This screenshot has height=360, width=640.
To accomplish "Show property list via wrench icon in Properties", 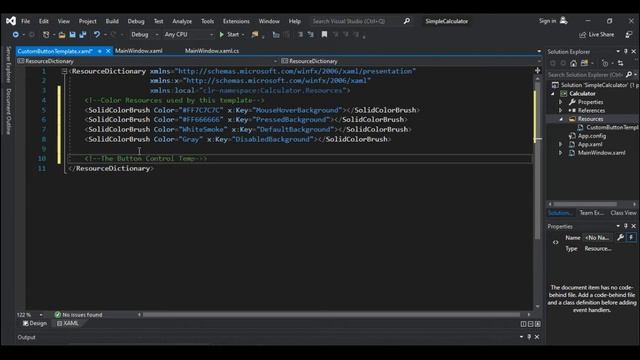I will pos(620,238).
